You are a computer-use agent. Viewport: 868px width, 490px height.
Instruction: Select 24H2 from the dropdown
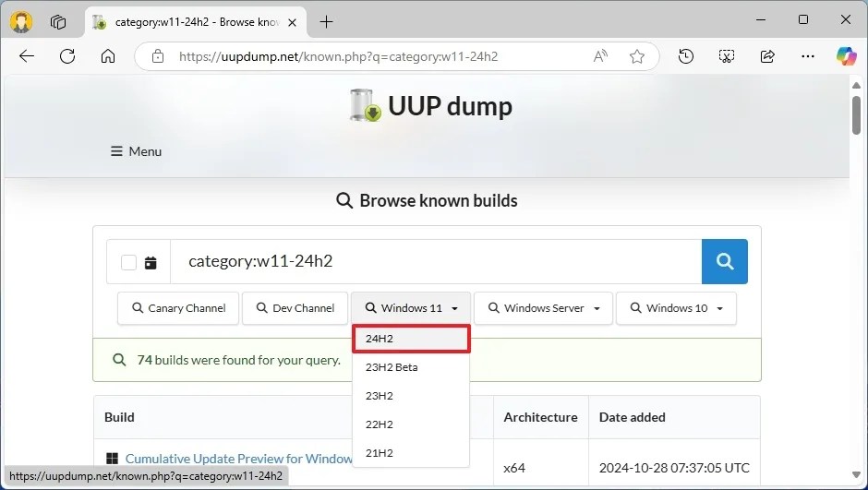point(411,339)
